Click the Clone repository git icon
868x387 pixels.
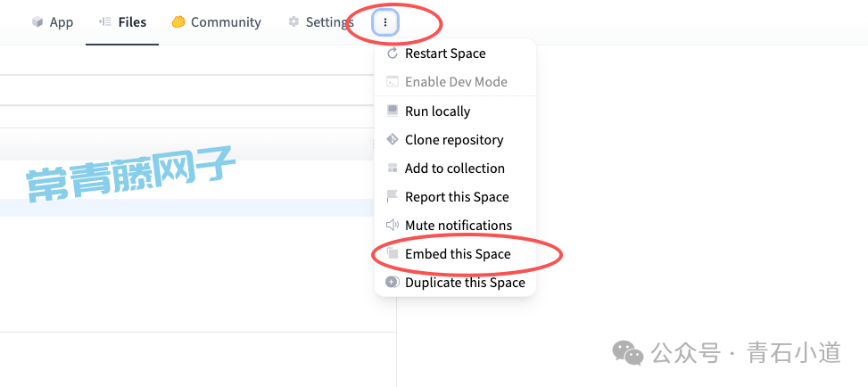coord(393,140)
